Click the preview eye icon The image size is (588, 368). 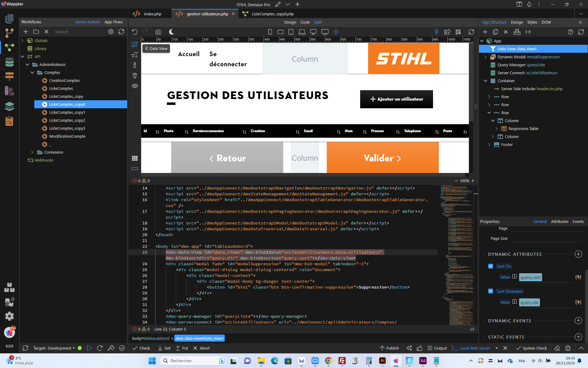[x=135, y=86]
